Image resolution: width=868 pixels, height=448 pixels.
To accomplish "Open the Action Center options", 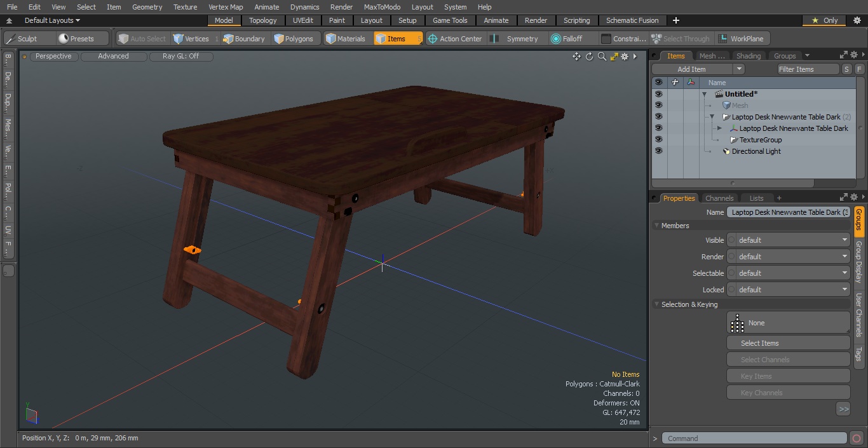I will click(x=455, y=39).
